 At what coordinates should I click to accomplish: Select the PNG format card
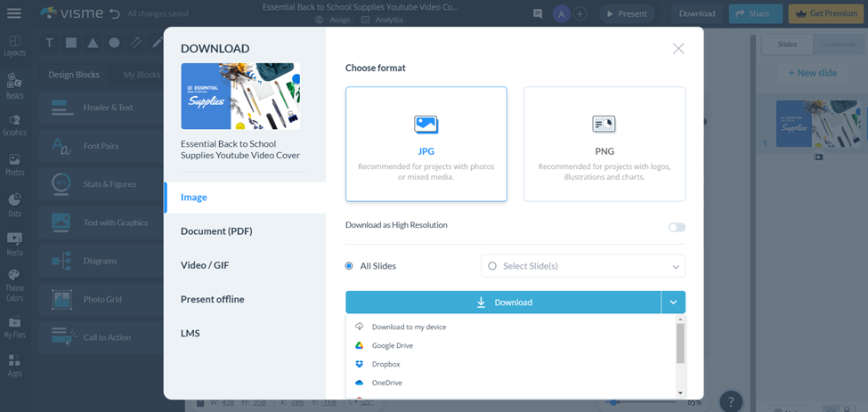coord(604,144)
